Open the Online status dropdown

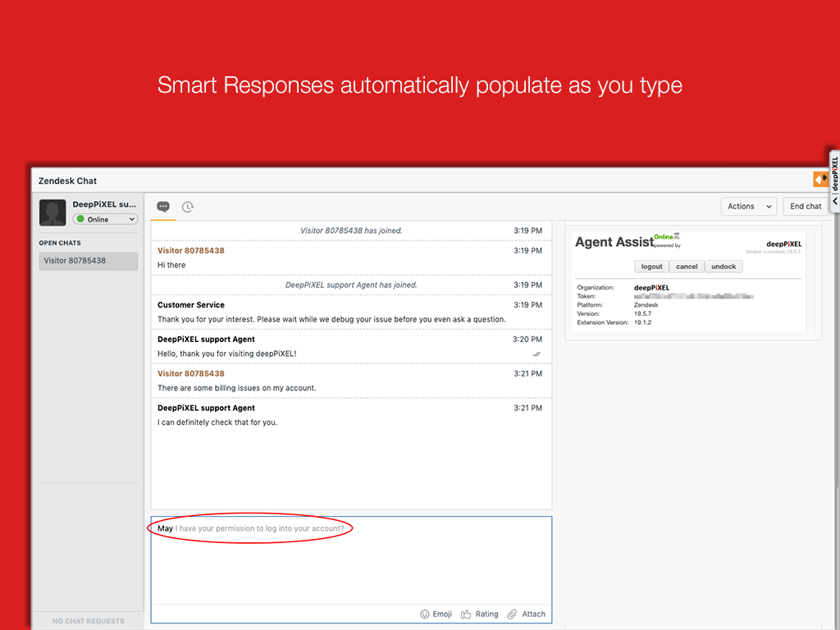106,219
